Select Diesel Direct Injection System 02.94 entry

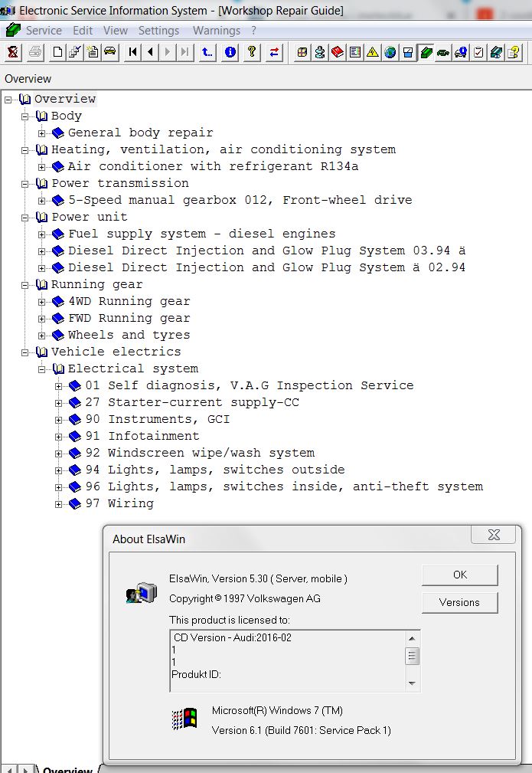pyautogui.click(x=266, y=267)
